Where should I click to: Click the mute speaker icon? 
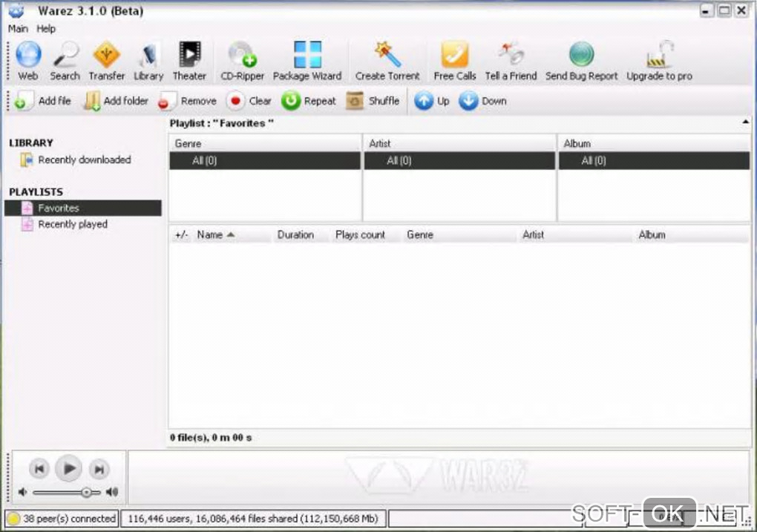(x=22, y=493)
